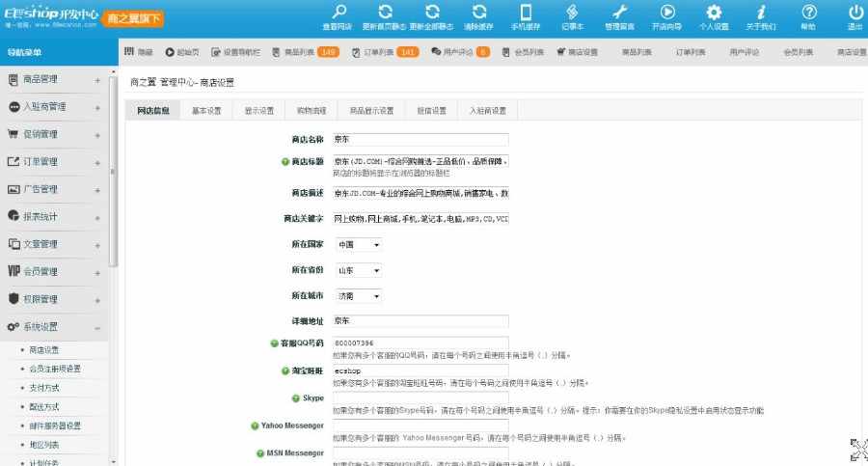Viewport: 868px width, 466px height.
Task: Click the 手机缓存 phone icon
Action: pos(526,12)
